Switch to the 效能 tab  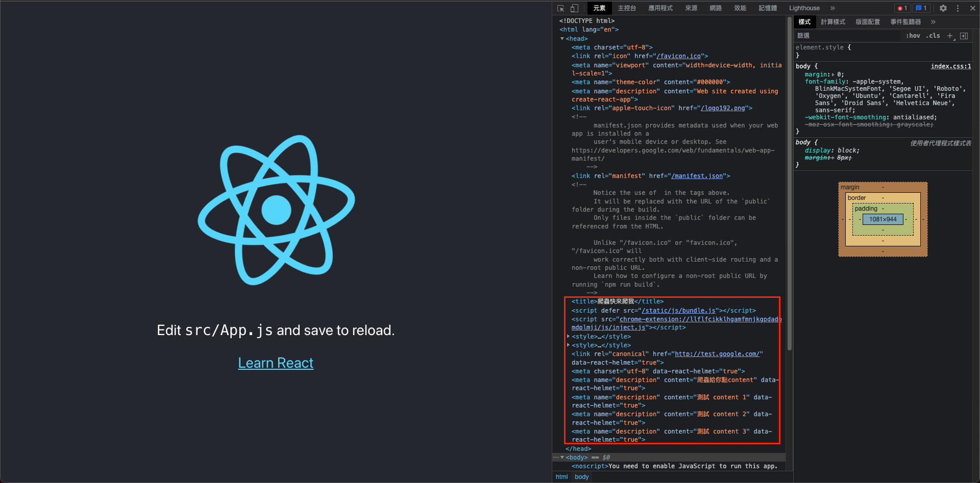[x=740, y=8]
